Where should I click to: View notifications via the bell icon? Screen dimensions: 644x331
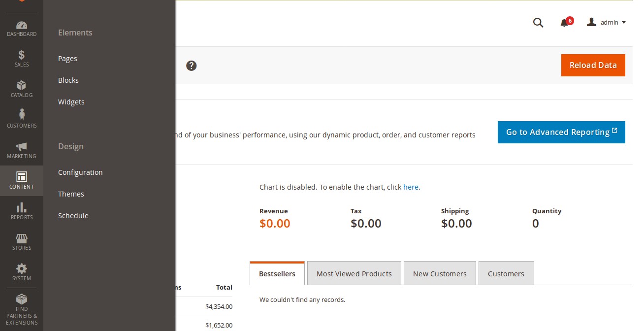click(564, 23)
